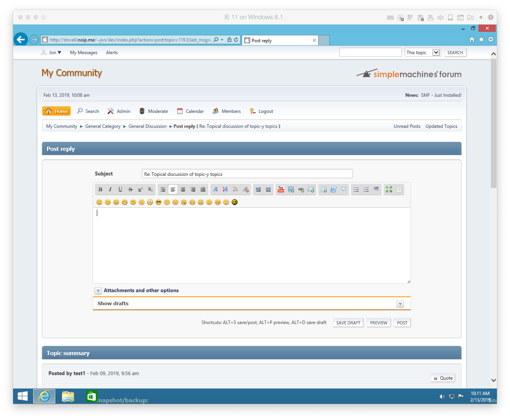Image resolution: width=510 pixels, height=420 pixels.
Task: Open the font name picker
Action: tap(215, 189)
